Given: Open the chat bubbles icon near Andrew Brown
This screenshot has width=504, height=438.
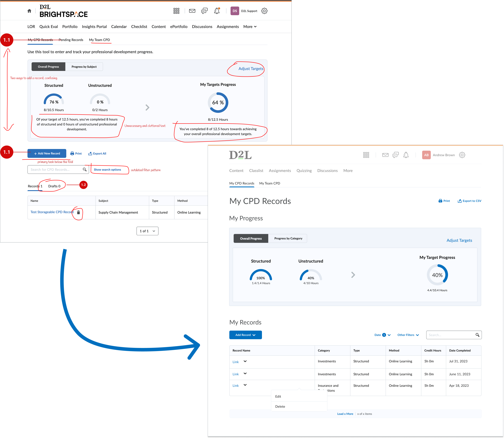Looking at the screenshot, I should coord(395,155).
